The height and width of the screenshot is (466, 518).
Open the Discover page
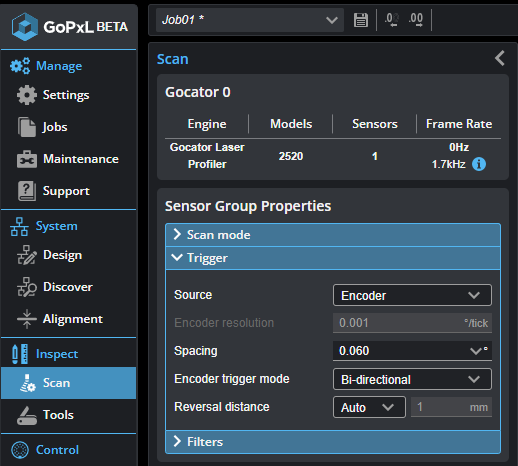[x=68, y=287]
